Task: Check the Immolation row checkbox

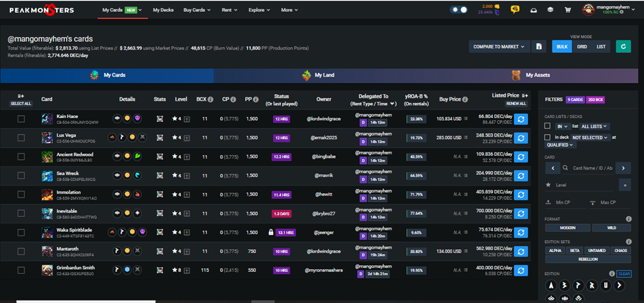Action: 21,194
